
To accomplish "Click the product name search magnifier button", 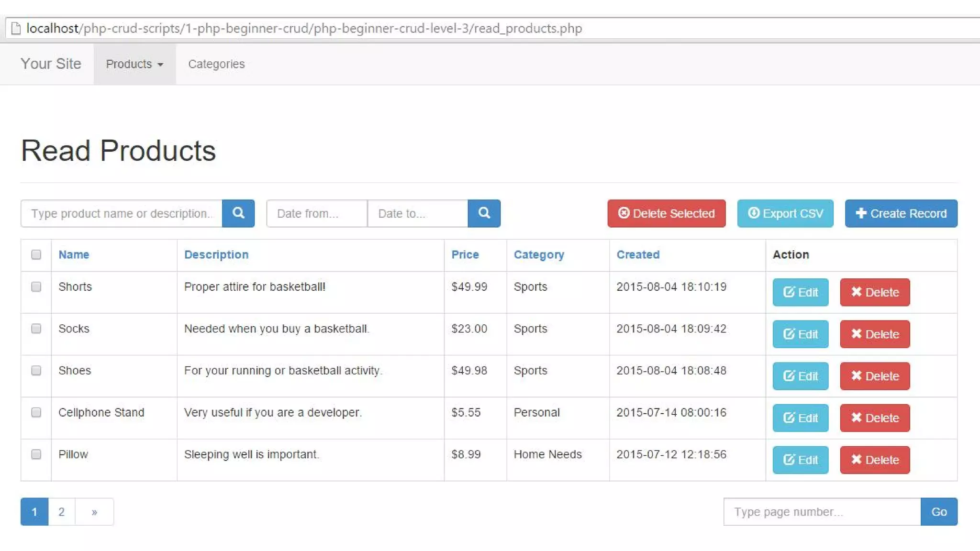I will coord(238,213).
